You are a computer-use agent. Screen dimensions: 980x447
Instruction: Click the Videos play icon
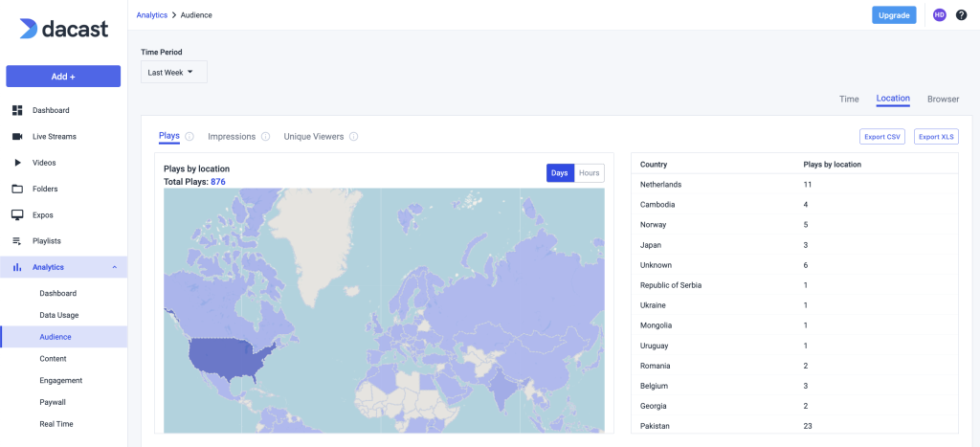coord(17,163)
